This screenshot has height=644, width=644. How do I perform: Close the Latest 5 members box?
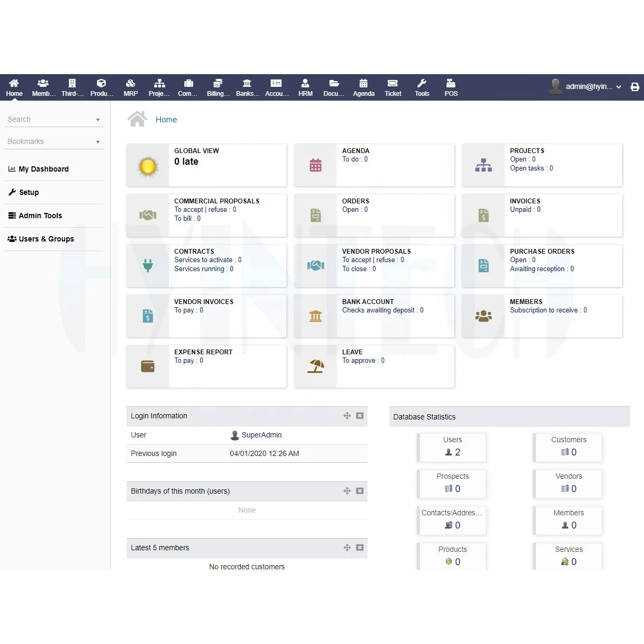click(360, 548)
